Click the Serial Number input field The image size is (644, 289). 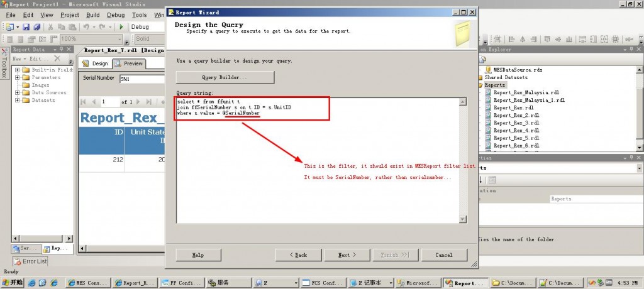coord(142,79)
